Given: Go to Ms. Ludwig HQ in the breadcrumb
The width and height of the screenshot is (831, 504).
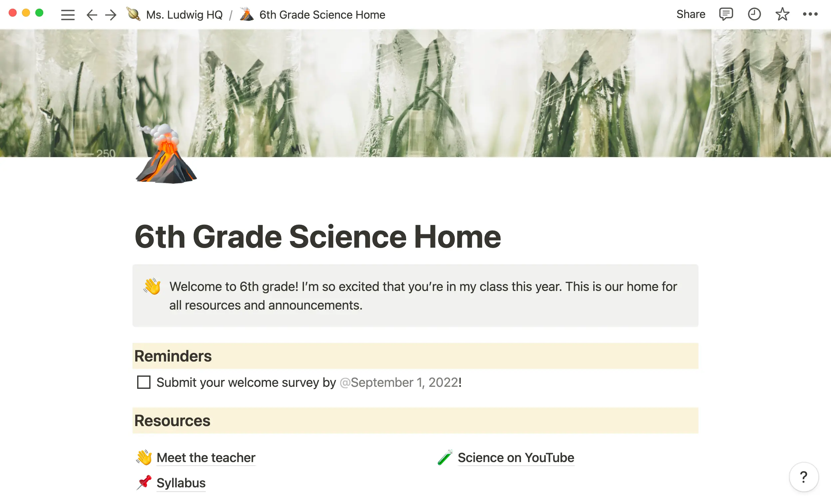Looking at the screenshot, I should click(x=184, y=15).
